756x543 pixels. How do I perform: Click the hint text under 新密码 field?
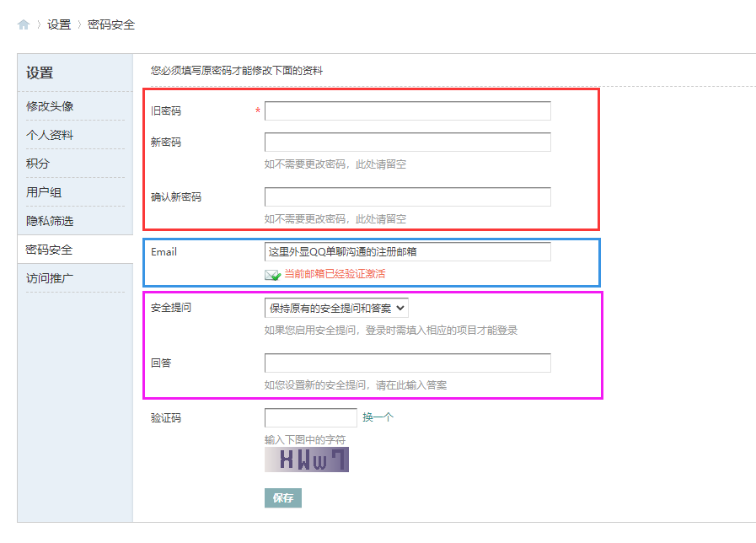pyautogui.click(x=335, y=164)
